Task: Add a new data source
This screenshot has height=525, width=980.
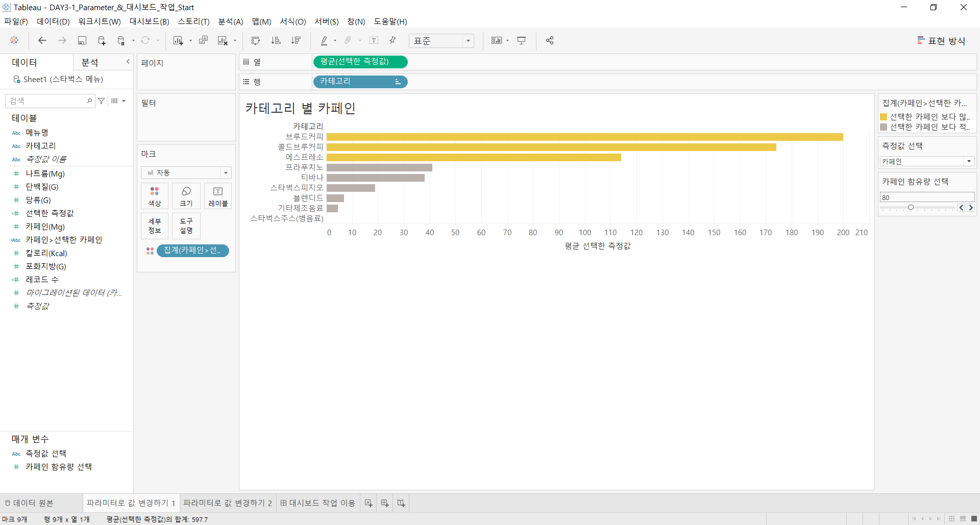Action: click(x=102, y=40)
